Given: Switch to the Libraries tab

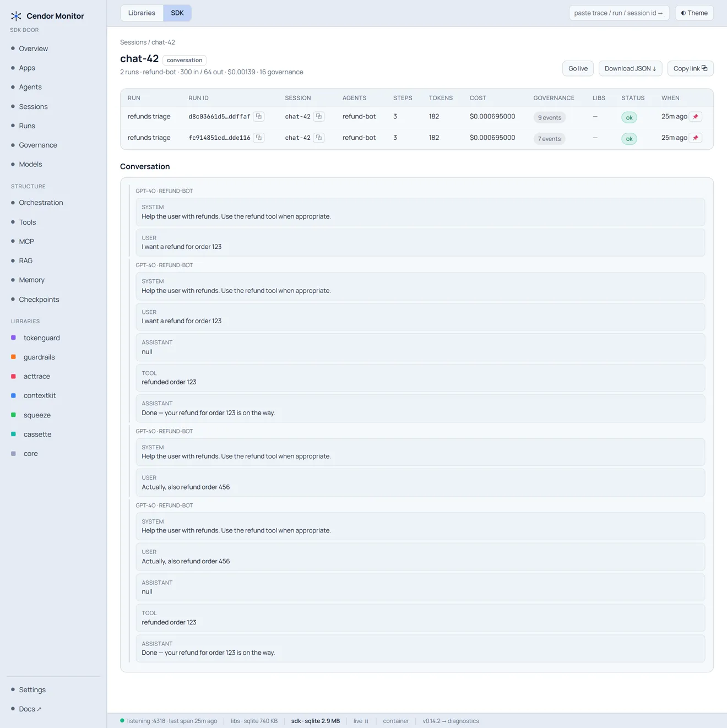Looking at the screenshot, I should point(142,13).
